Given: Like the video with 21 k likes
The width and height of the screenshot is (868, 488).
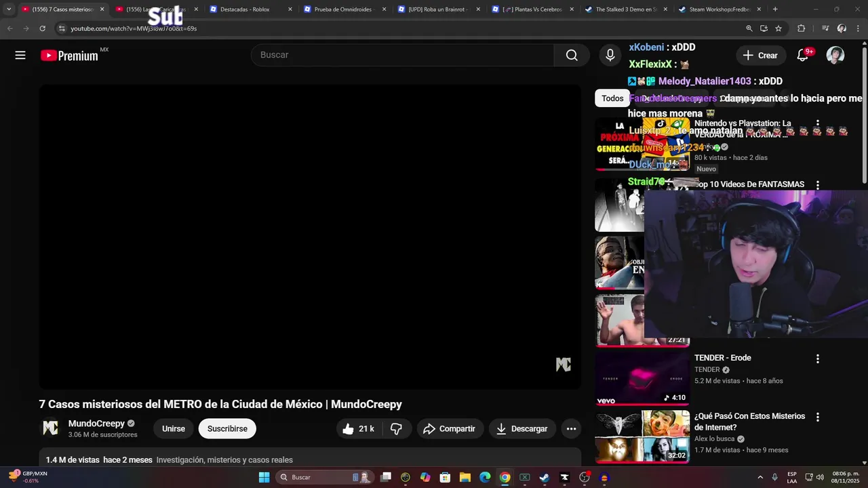Looking at the screenshot, I should 359,428.
